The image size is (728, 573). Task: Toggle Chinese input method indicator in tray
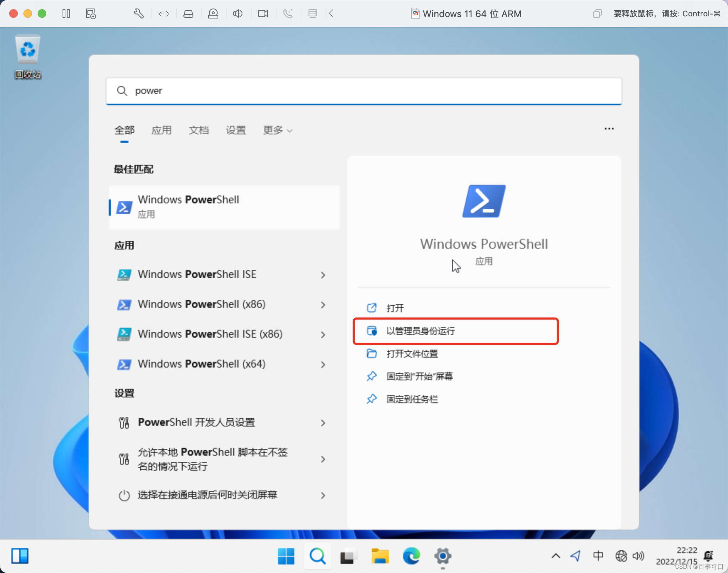coord(598,556)
